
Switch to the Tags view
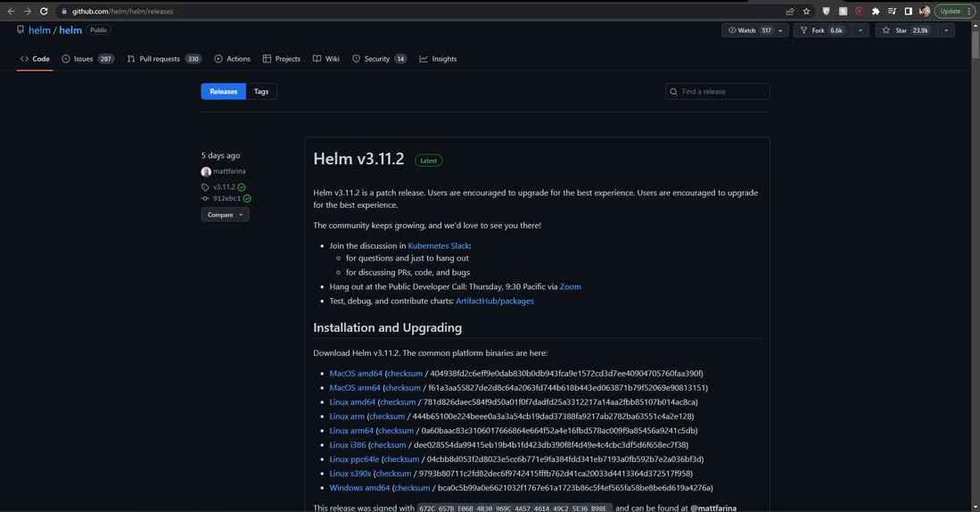pos(261,91)
